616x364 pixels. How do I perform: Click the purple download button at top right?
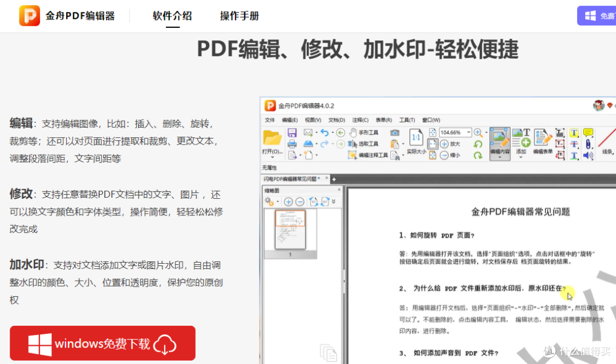(597, 16)
